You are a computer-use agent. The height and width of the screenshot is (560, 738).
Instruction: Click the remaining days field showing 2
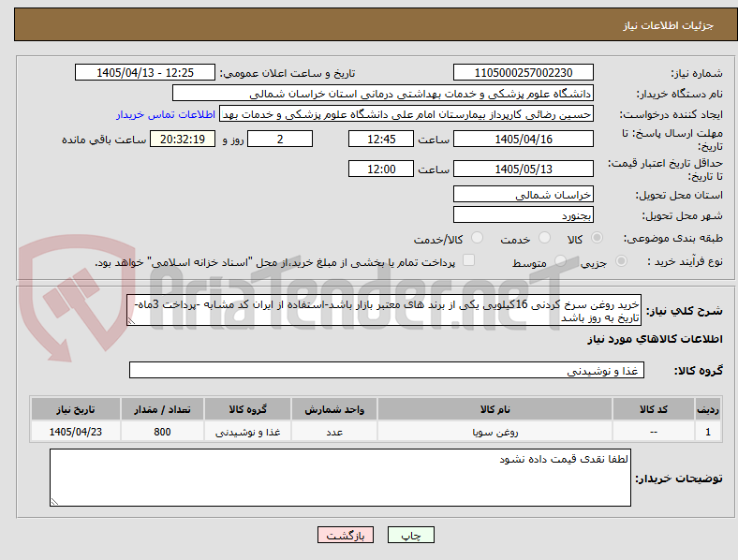pos(280,140)
